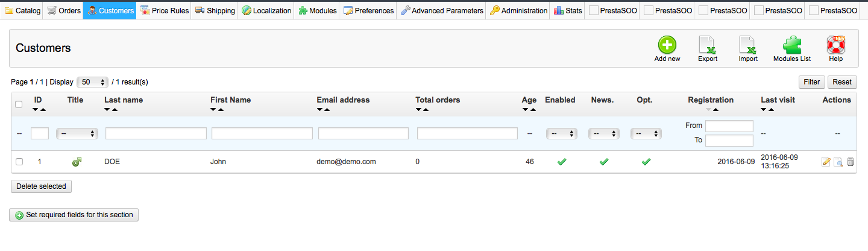
Task: Sort Last name column descending arrow
Action: [107, 110]
